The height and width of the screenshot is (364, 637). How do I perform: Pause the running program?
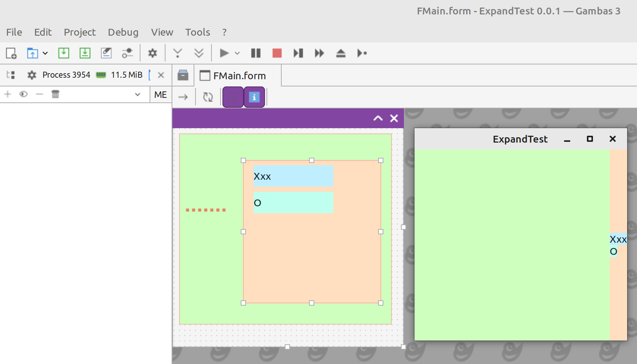(x=256, y=53)
